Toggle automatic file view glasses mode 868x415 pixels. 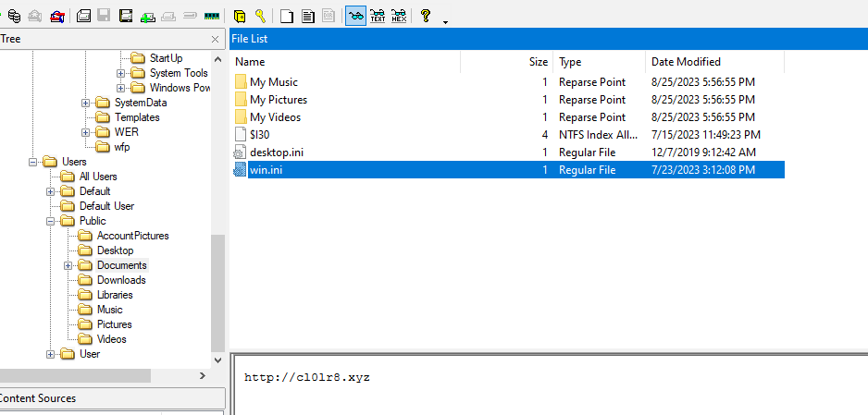click(x=355, y=16)
